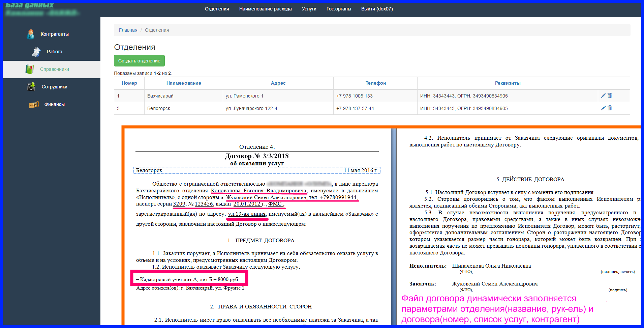
Task: Sort table by Телефон column header
Action: pos(375,83)
